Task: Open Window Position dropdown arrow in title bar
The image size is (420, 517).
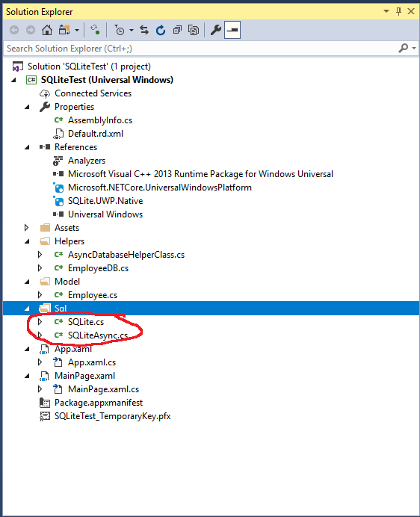Action: point(386,11)
